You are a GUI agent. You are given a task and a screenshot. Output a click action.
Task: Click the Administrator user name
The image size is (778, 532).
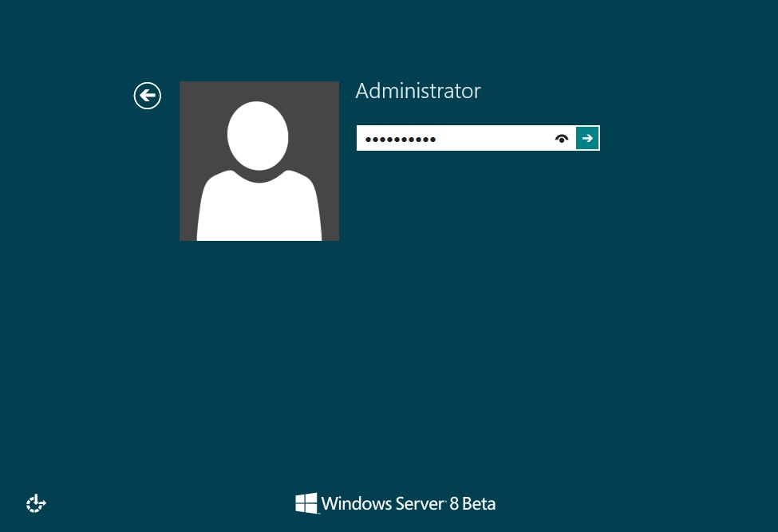click(418, 91)
